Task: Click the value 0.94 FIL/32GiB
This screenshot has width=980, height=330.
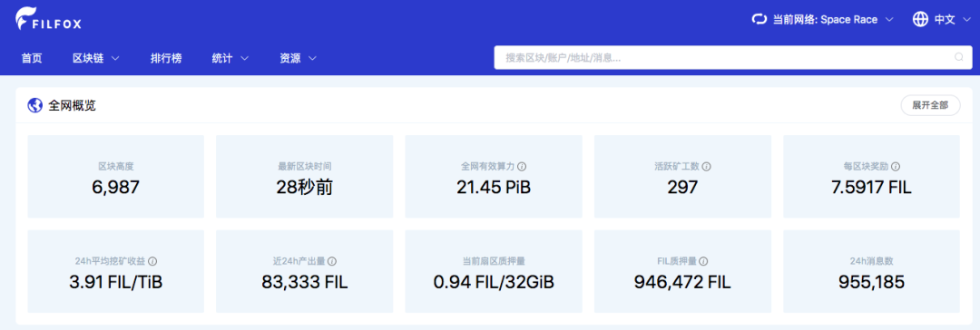Action: click(x=494, y=283)
